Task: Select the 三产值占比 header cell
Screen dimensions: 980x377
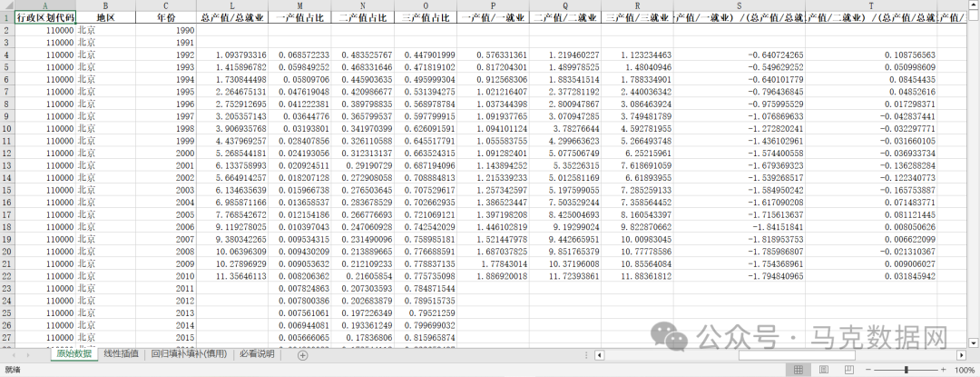Action: [x=426, y=18]
